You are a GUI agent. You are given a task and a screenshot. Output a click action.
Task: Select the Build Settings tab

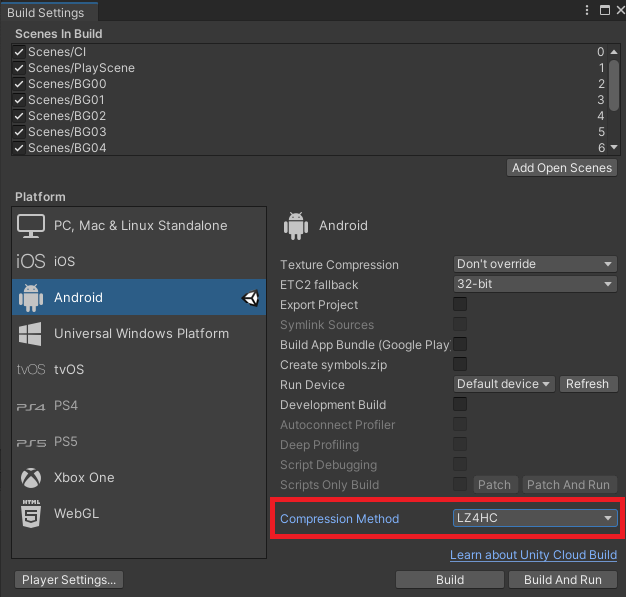tap(48, 12)
